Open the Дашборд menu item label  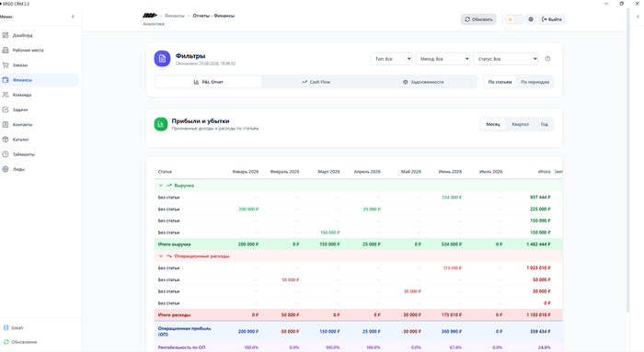[23, 35]
